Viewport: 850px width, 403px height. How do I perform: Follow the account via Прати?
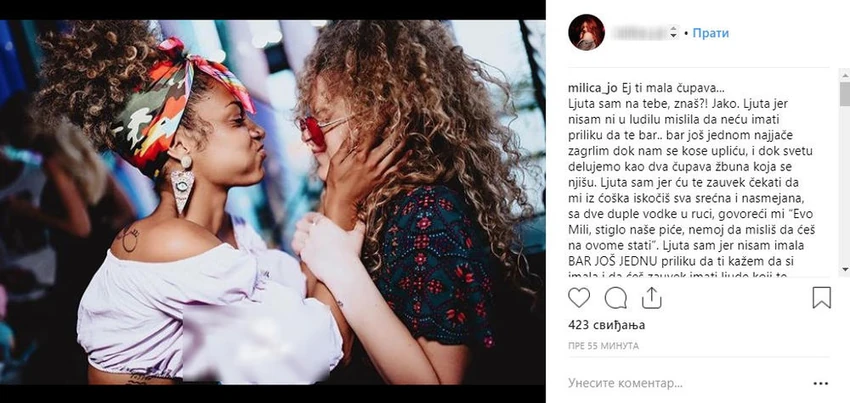pos(711,33)
